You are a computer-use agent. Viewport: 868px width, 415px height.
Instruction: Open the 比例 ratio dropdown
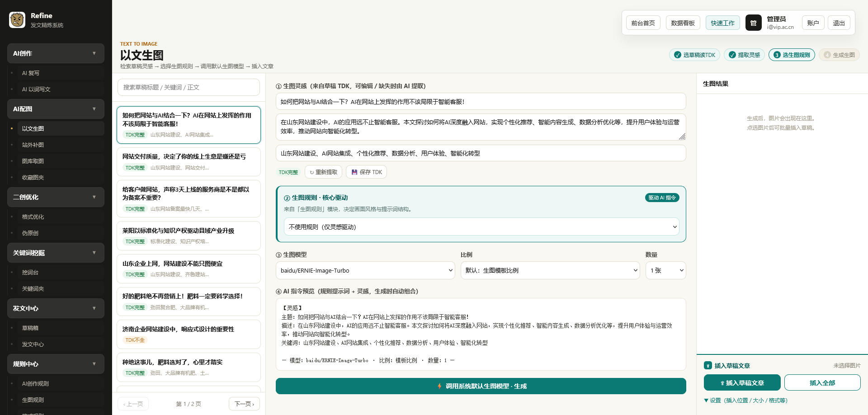pyautogui.click(x=550, y=270)
